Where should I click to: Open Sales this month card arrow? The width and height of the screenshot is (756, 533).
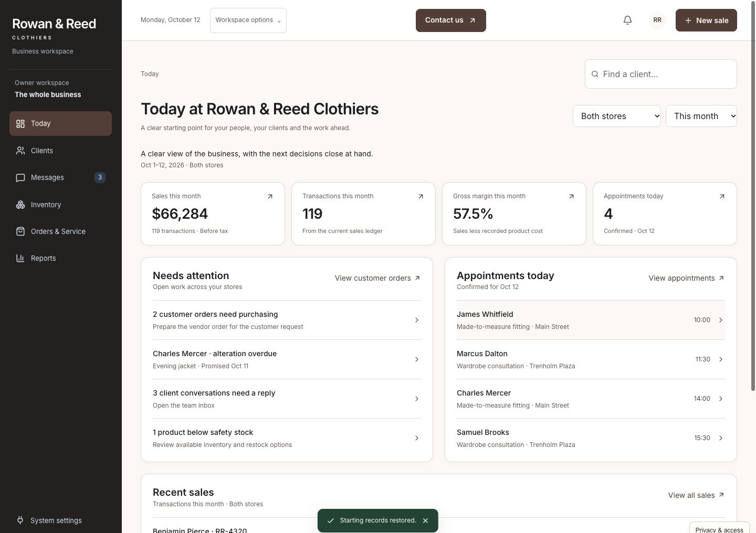(270, 196)
